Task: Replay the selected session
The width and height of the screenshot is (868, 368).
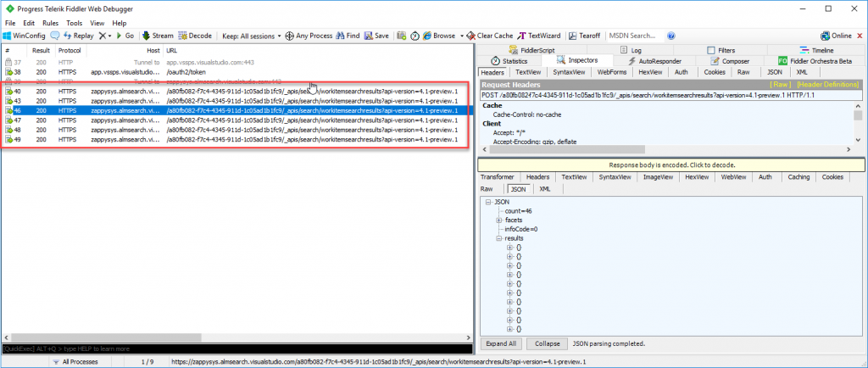Action: pyautogui.click(x=78, y=36)
